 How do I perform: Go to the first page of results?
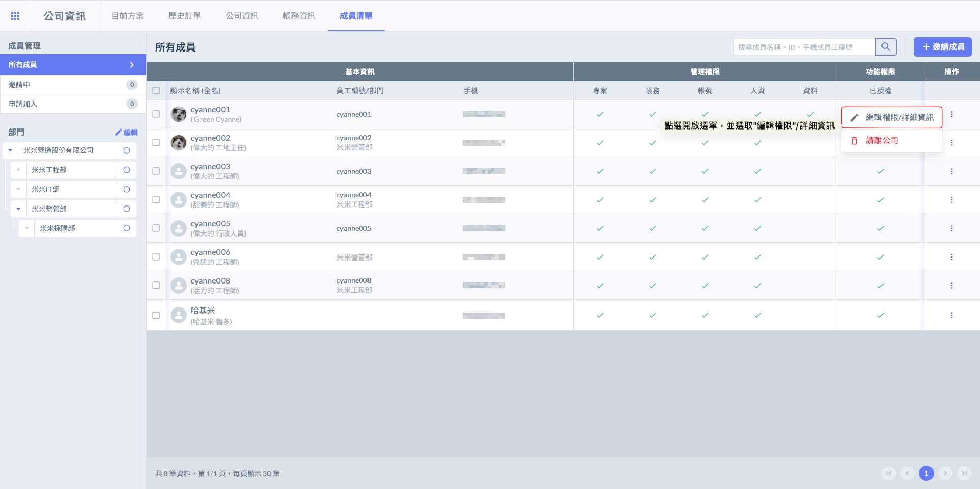(x=889, y=473)
